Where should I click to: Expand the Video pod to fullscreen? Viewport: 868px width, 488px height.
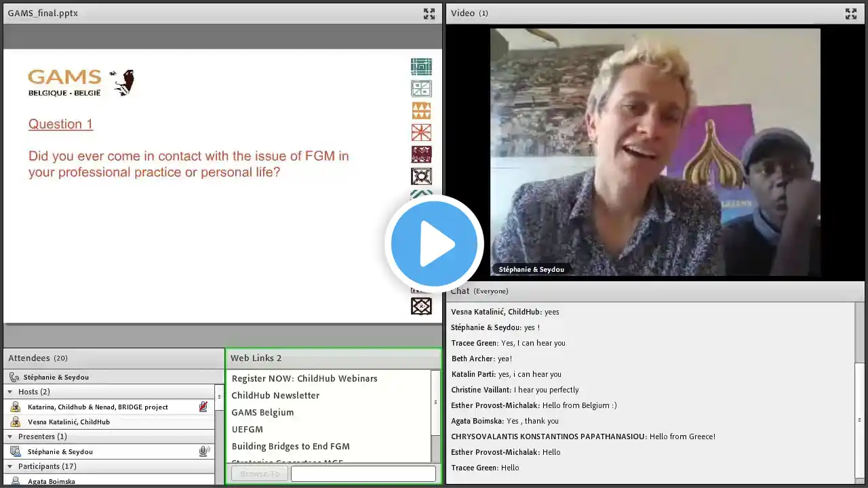click(851, 14)
